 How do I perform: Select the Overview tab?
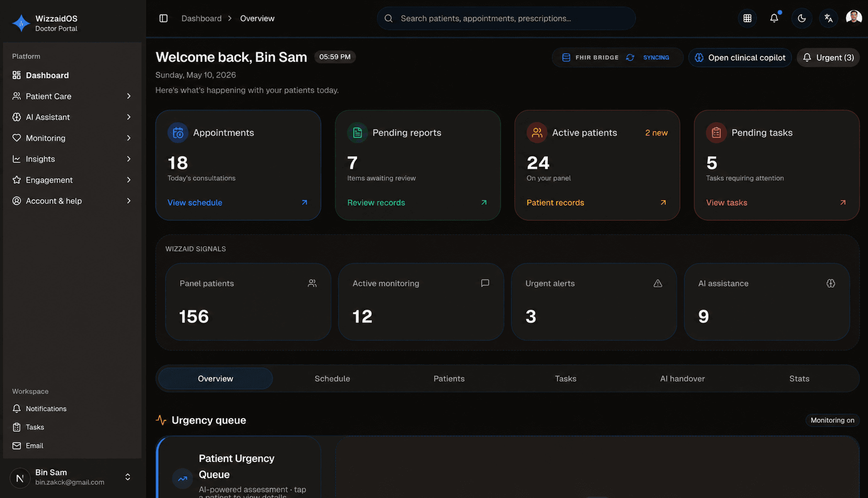coord(215,378)
